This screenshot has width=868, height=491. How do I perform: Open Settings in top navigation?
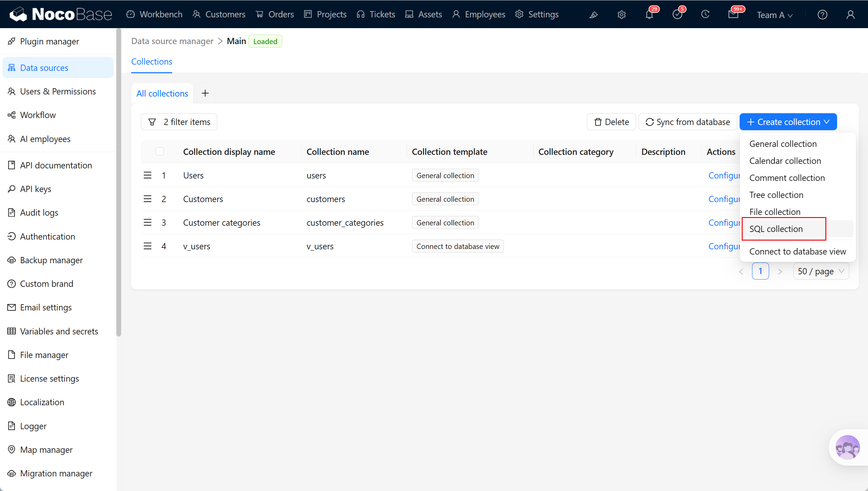[537, 14]
